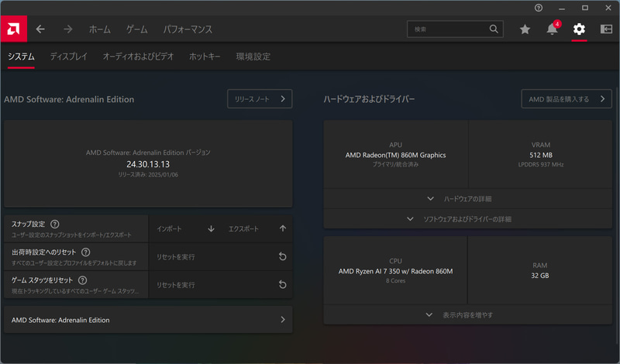Click reset icon for factory settings row

[282, 256]
